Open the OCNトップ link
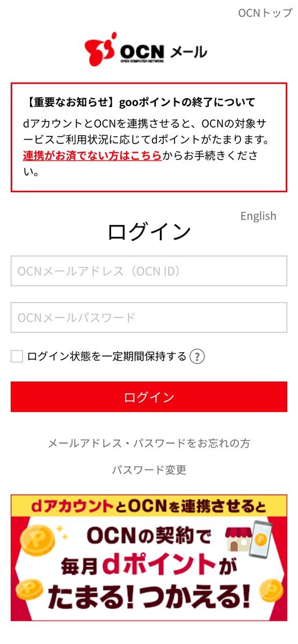The image size is (298, 644). click(x=265, y=13)
